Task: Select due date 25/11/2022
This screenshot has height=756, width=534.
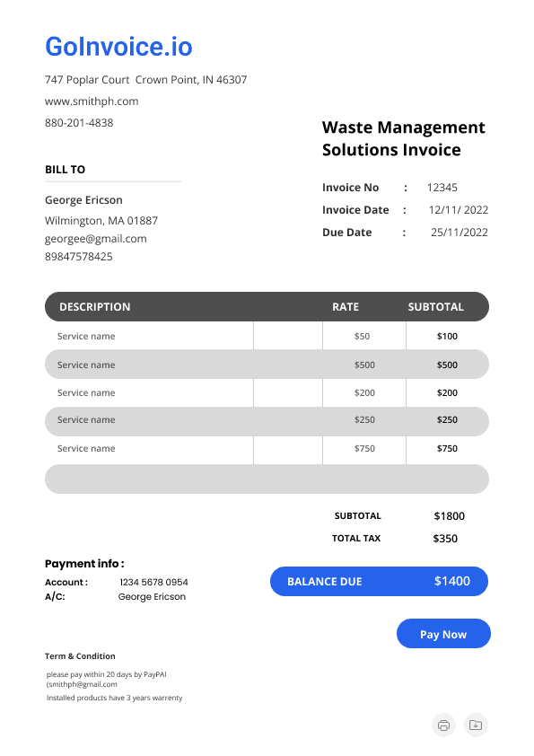Action: pyautogui.click(x=460, y=233)
